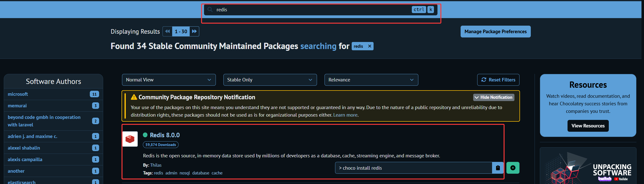Click the Reset Filters refresh icon
Image resolution: width=644 pixels, height=184 pixels.
tap(484, 80)
